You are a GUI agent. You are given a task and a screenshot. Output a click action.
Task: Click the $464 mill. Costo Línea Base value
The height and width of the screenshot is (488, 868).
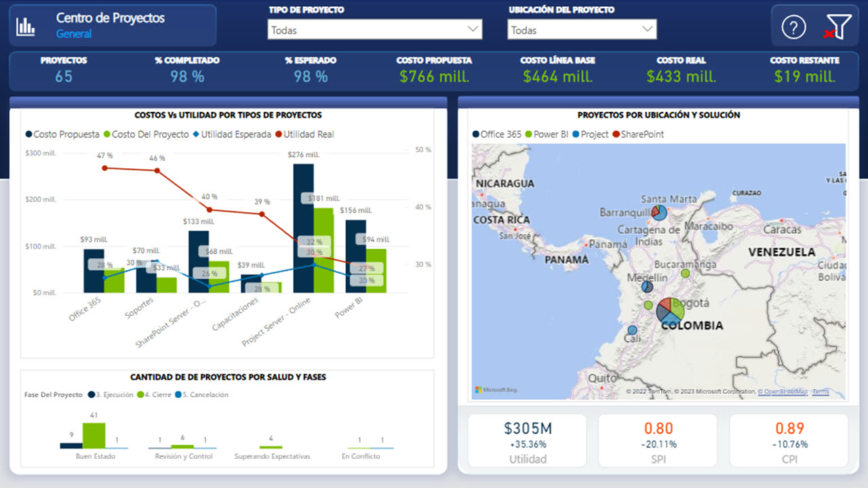[x=557, y=77]
